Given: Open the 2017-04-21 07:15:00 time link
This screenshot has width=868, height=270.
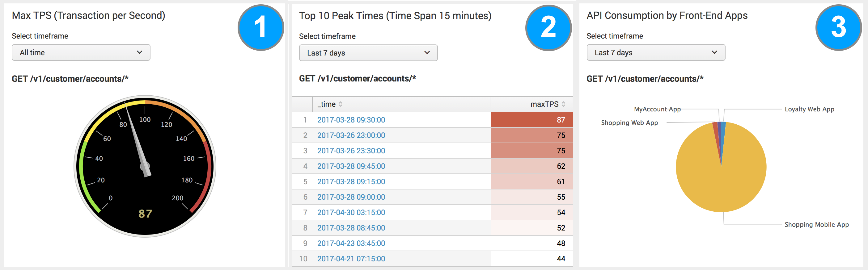Looking at the screenshot, I should coord(351,259).
